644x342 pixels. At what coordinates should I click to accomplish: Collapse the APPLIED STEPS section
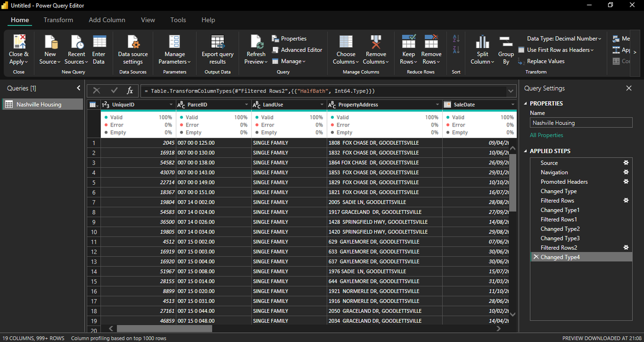click(525, 151)
